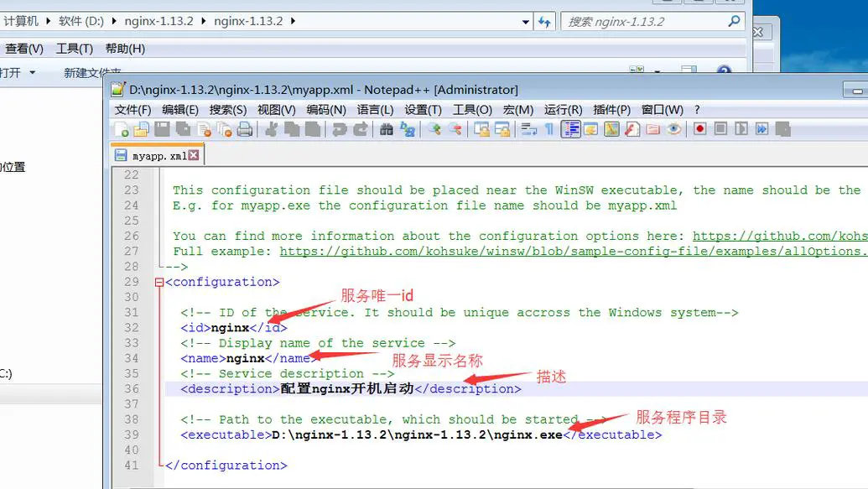Zoom out using the toolbar magnifier
Image resolution: width=868 pixels, height=489 pixels.
(455, 129)
